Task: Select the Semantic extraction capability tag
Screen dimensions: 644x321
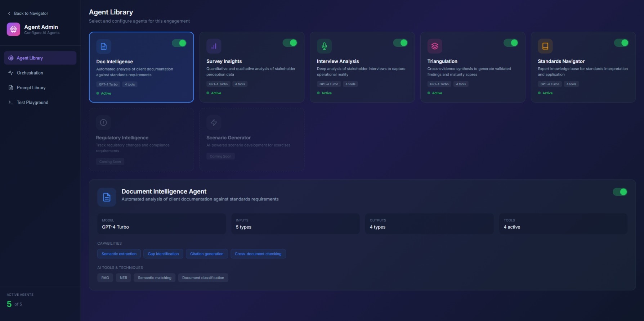Action: point(119,254)
